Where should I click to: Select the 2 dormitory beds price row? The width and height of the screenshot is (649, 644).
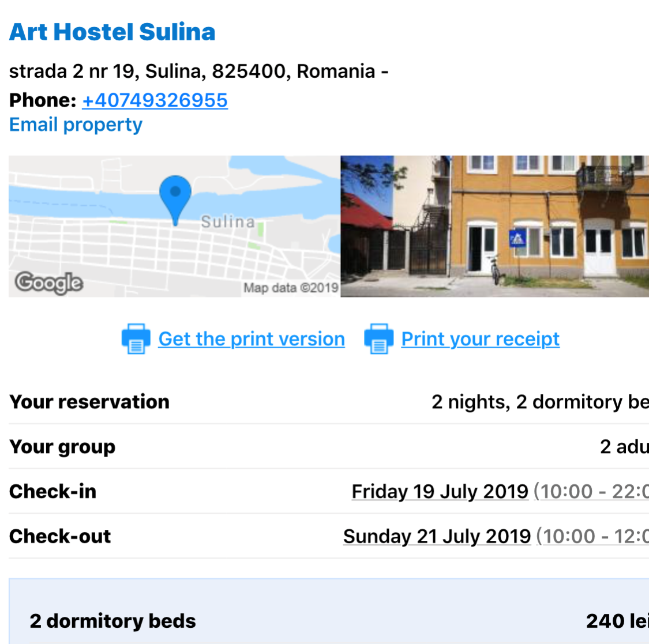329,611
